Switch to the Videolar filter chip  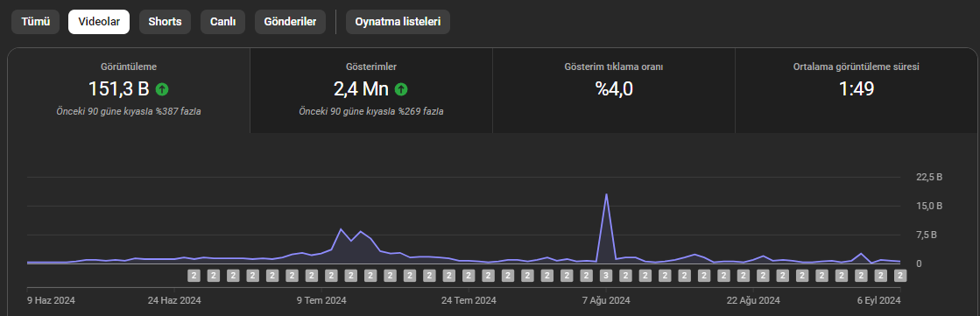coord(99,22)
